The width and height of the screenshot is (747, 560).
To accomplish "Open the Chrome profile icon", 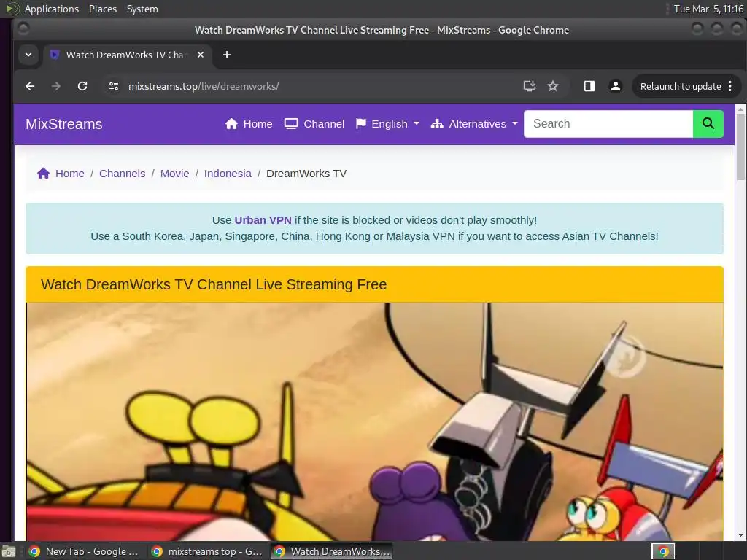I will pos(616,86).
